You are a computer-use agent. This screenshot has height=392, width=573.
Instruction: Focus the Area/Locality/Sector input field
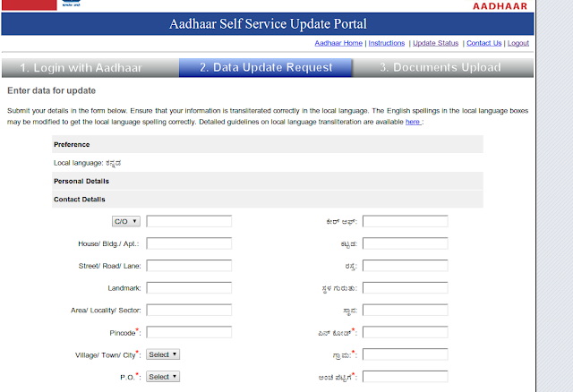[x=189, y=311]
